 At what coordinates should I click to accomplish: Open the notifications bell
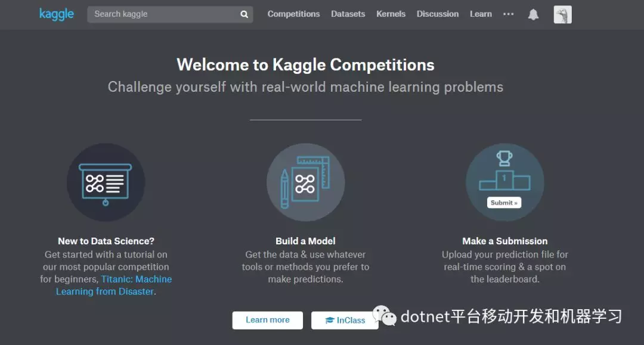[x=533, y=15]
